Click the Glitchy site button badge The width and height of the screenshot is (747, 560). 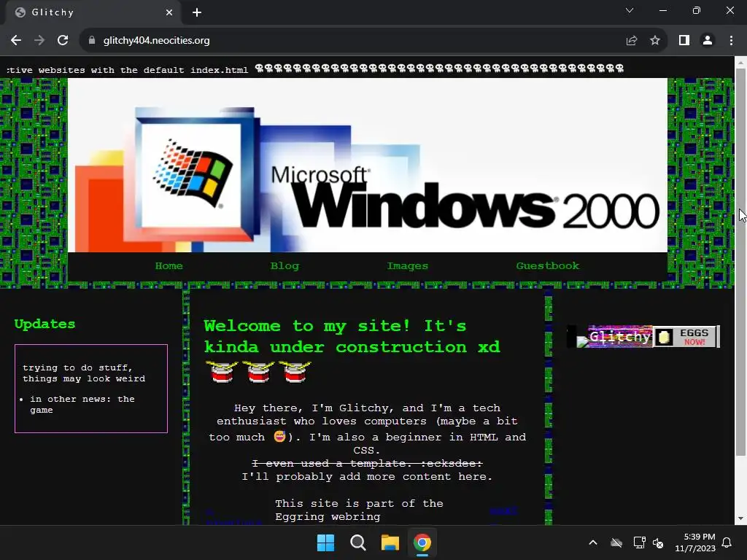(614, 337)
